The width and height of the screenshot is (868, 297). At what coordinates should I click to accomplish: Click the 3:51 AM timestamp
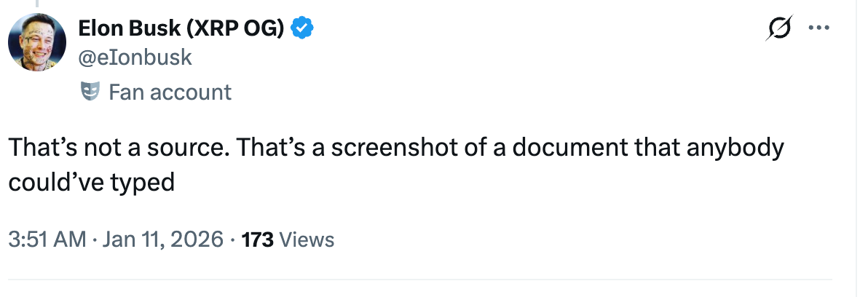[x=47, y=239]
